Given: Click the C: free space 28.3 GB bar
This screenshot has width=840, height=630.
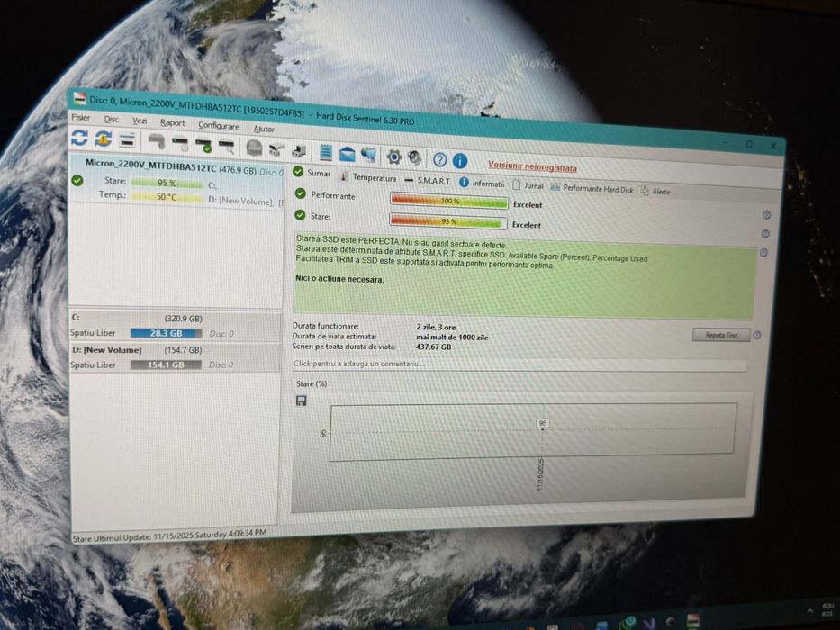Looking at the screenshot, I should coord(166,333).
